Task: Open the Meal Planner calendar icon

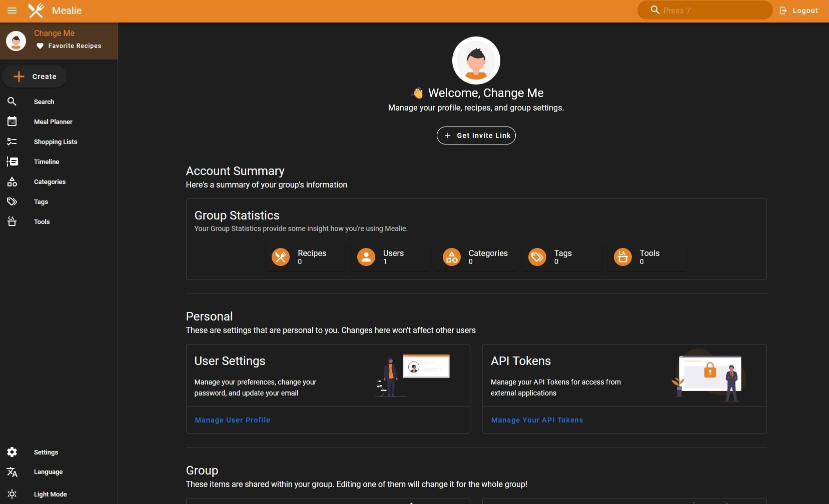Action: coord(12,121)
